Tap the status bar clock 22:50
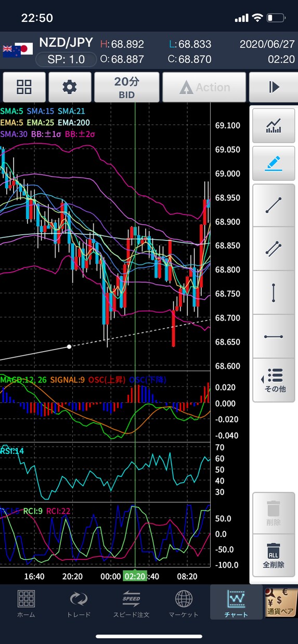298x644 pixels. [37, 18]
